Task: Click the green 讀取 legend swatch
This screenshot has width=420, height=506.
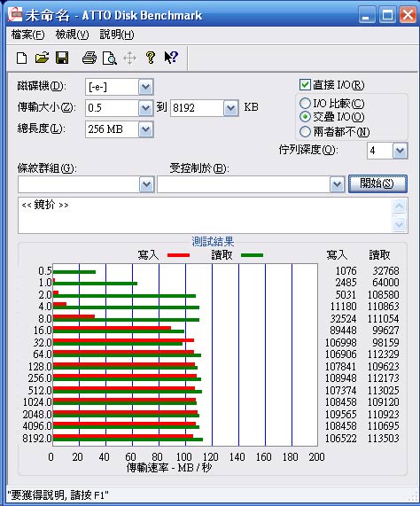Action: coord(252,255)
